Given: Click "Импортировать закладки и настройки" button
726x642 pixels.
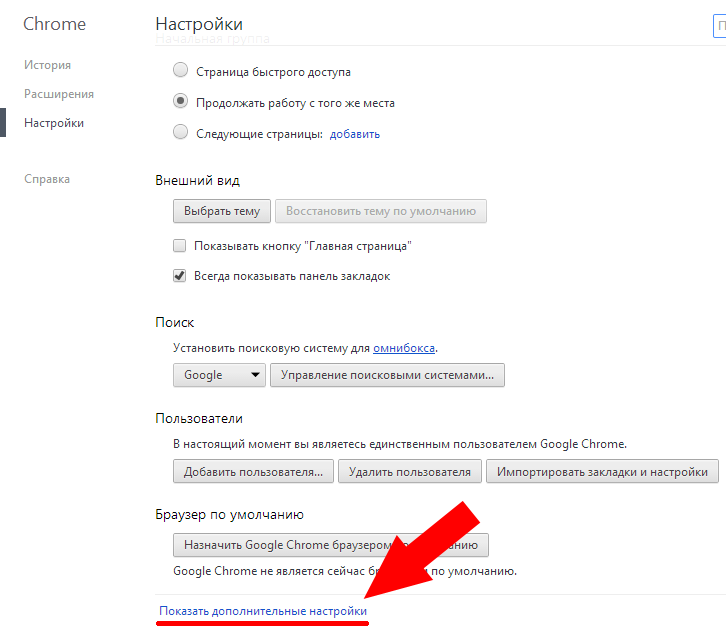Looking at the screenshot, I should (602, 472).
